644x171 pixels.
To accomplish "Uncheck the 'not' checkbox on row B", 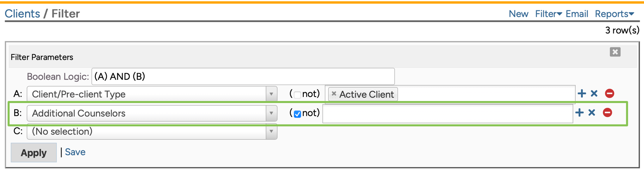I will click(x=297, y=114).
